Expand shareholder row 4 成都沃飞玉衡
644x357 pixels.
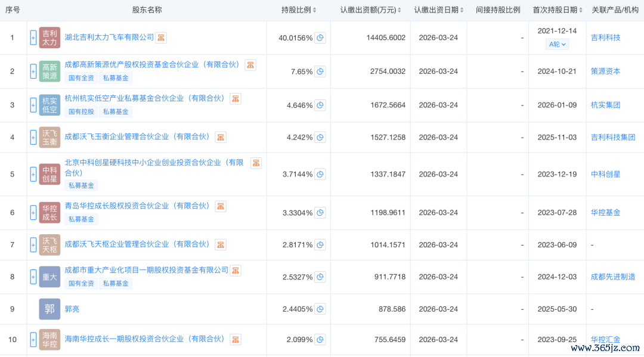[33, 137]
